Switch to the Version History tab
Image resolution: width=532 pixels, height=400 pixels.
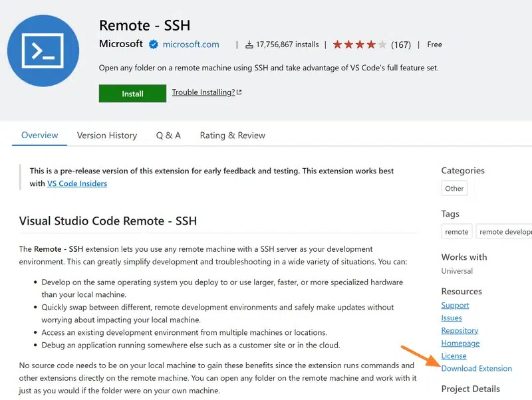pyautogui.click(x=106, y=135)
